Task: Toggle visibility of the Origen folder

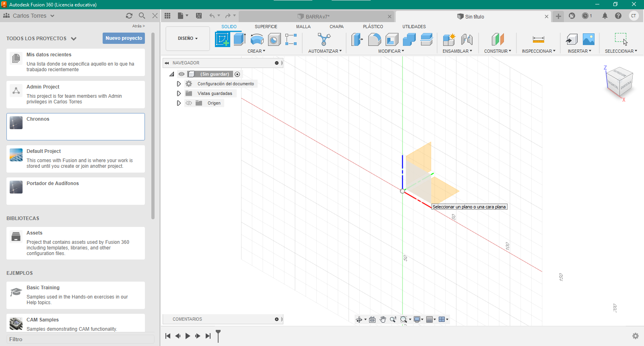Action: (x=189, y=103)
